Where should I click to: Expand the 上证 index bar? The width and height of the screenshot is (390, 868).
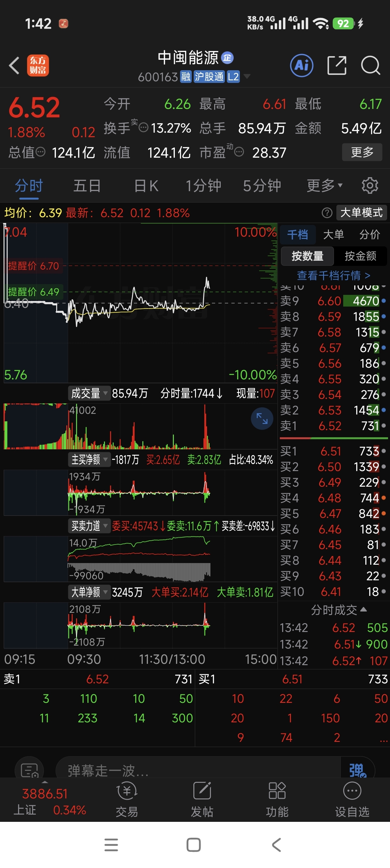pyautogui.click(x=45, y=799)
